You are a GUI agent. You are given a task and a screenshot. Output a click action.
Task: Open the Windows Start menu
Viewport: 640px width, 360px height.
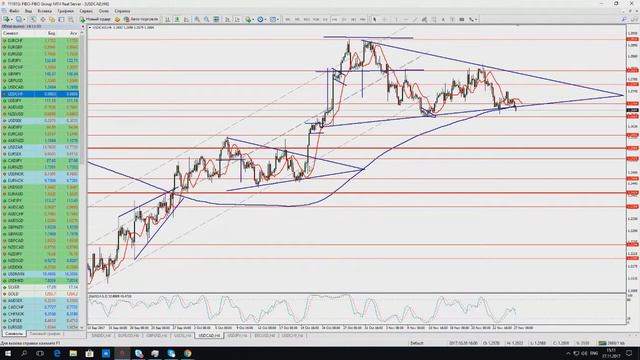[x=8, y=353]
